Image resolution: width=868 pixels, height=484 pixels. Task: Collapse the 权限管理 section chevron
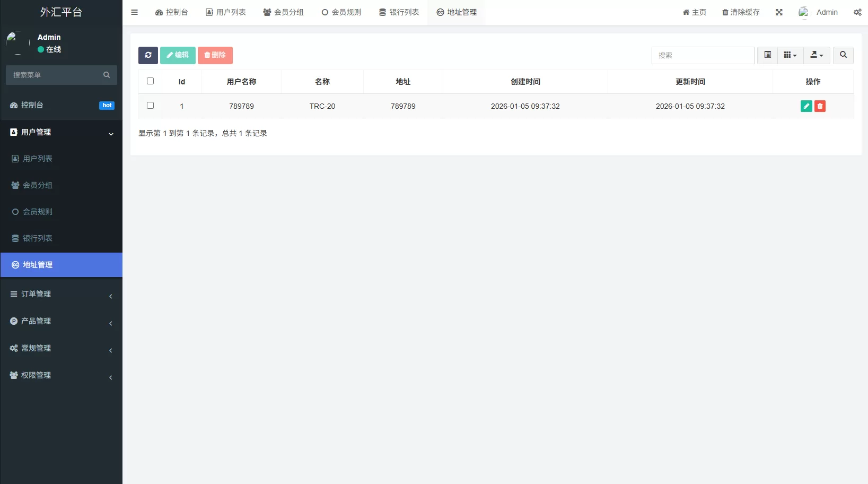click(110, 378)
